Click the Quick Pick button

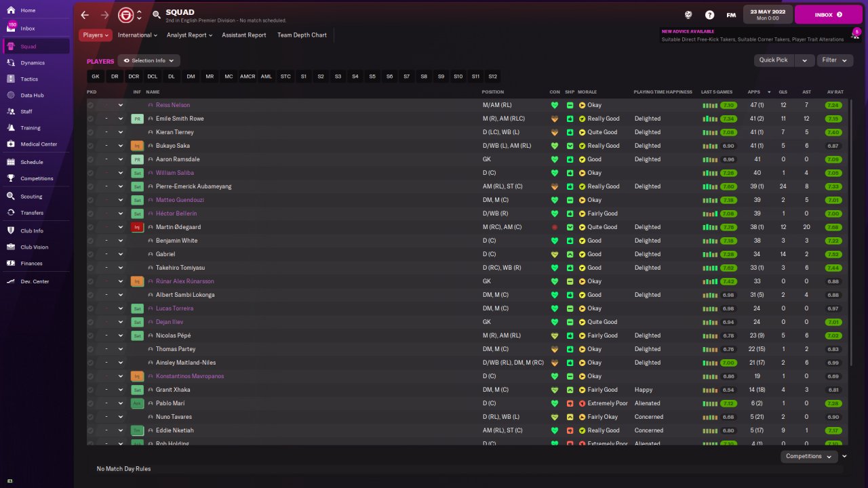click(774, 60)
